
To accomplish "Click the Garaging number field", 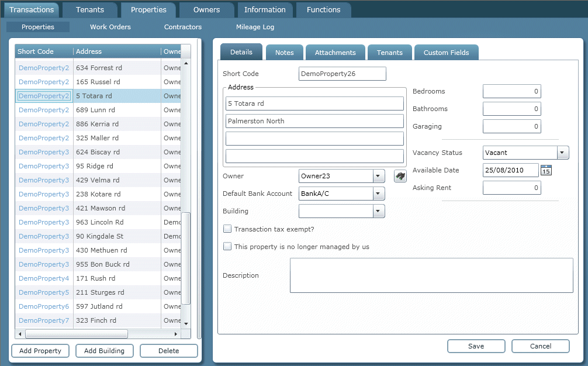I will 512,126.
